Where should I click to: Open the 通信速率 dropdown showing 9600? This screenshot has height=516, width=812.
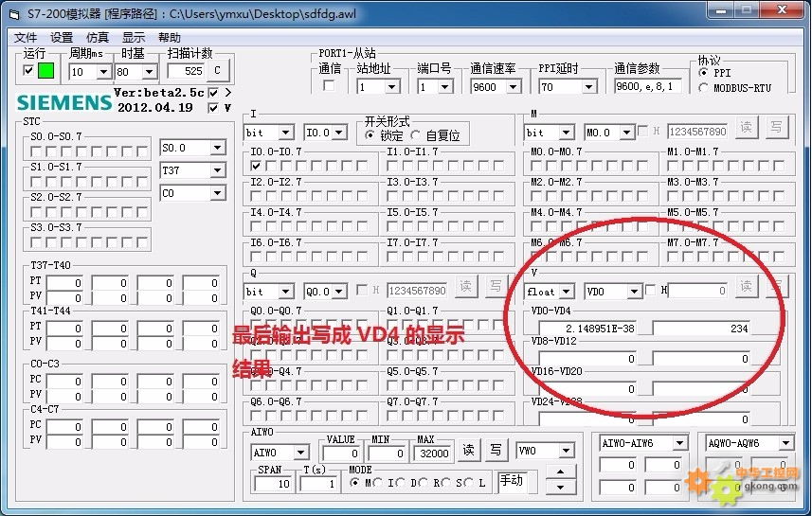coord(514,86)
